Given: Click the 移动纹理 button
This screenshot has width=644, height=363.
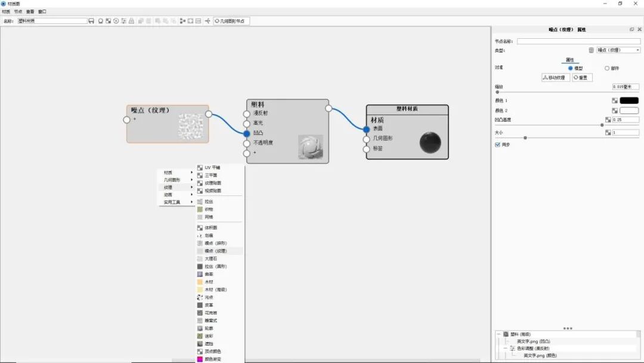Looking at the screenshot, I should tap(556, 77).
